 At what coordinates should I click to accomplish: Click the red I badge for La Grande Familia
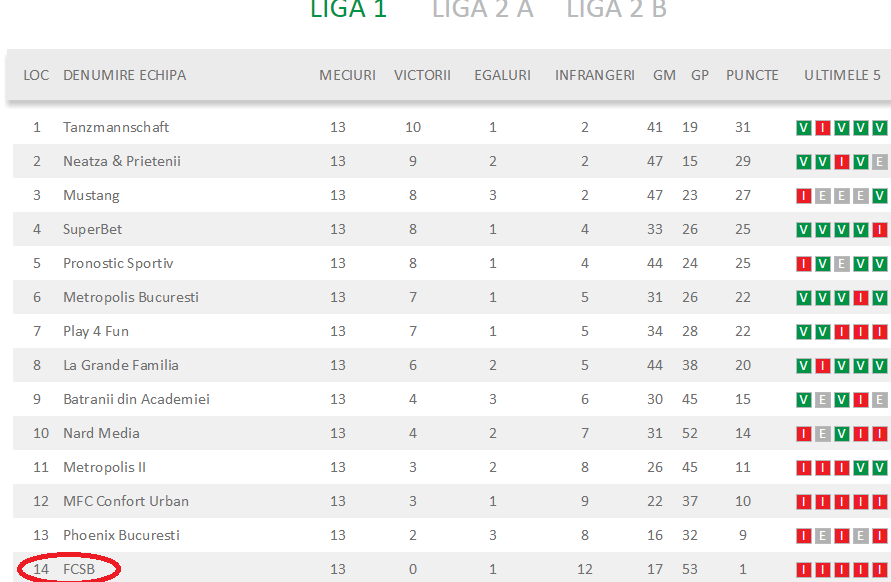pyautogui.click(x=822, y=366)
